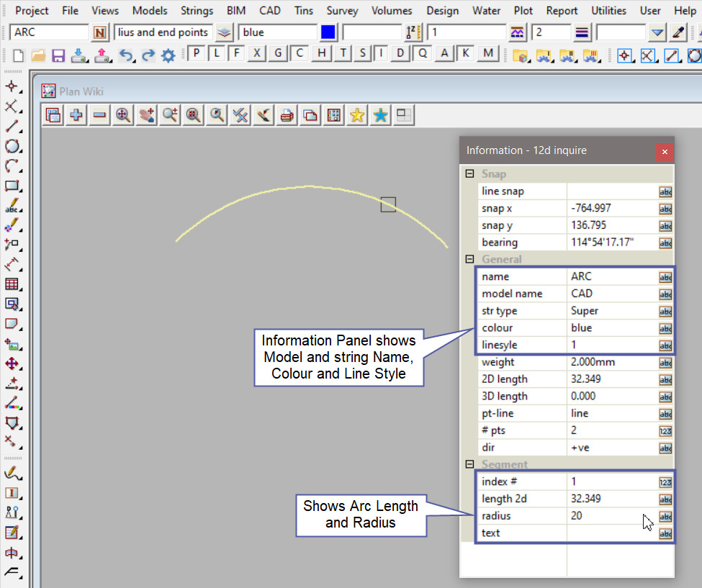The width and height of the screenshot is (702, 588).
Task: Collapse the Segment section expander
Action: [469, 464]
